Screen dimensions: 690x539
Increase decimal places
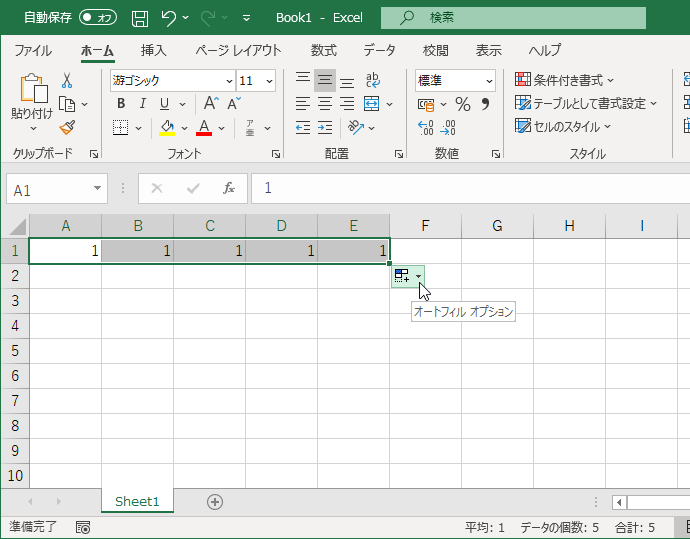point(426,128)
